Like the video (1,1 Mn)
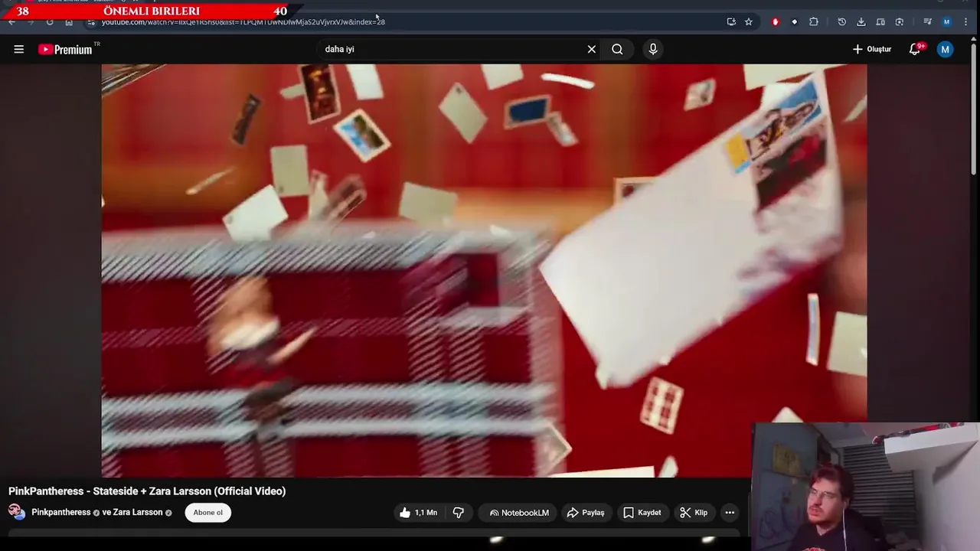Screen dimensions: 980x551 pos(418,513)
